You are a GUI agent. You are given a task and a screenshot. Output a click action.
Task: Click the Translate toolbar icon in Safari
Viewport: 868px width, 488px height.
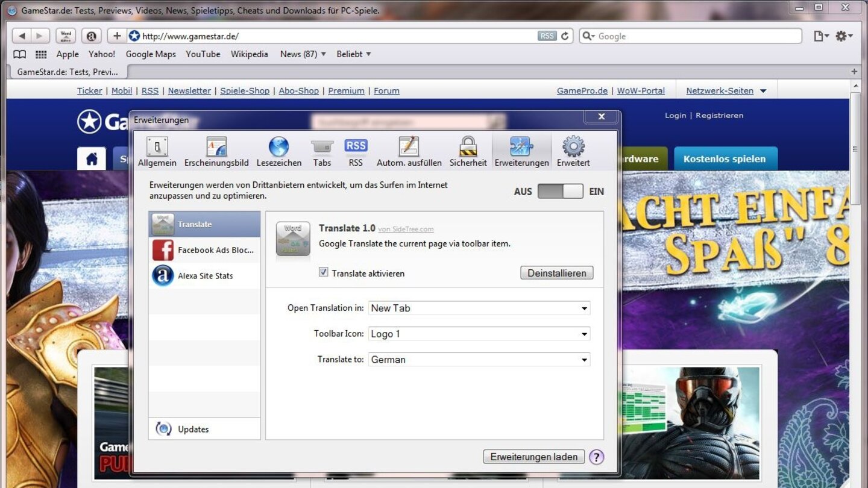(66, 36)
